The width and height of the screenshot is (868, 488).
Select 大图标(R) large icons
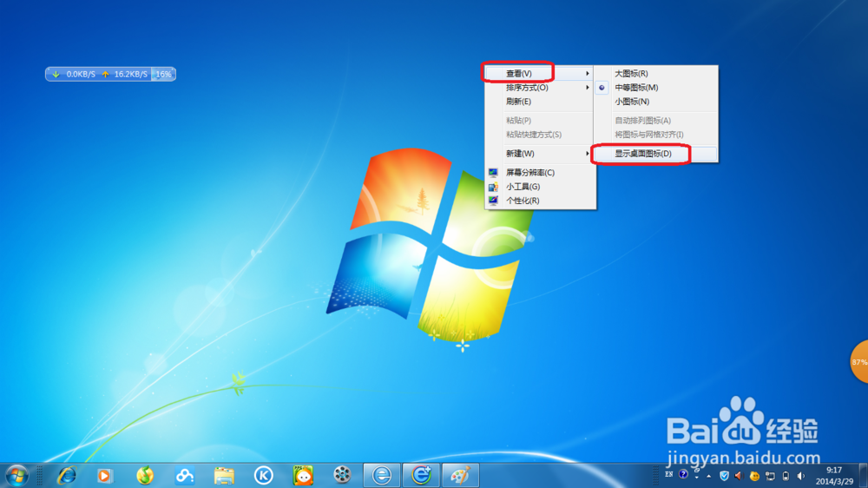click(x=656, y=73)
